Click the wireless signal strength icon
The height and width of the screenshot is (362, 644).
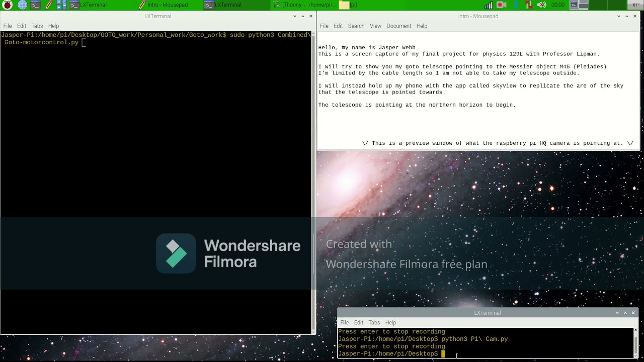pos(489,5)
